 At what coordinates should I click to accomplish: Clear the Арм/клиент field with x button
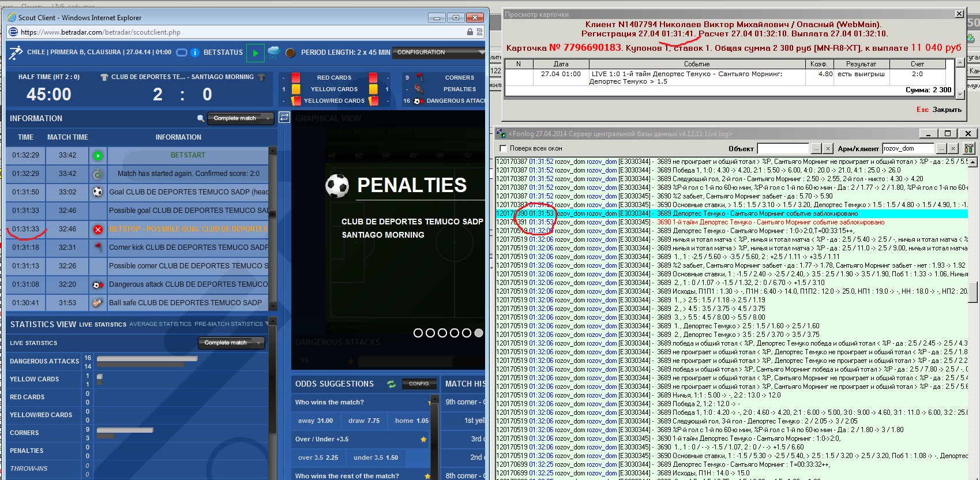point(953,148)
